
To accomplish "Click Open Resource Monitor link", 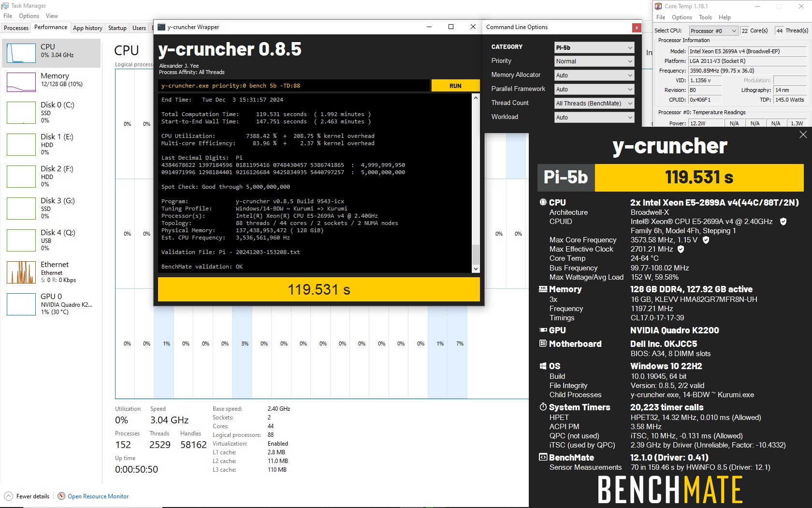I will pyautogui.click(x=98, y=496).
